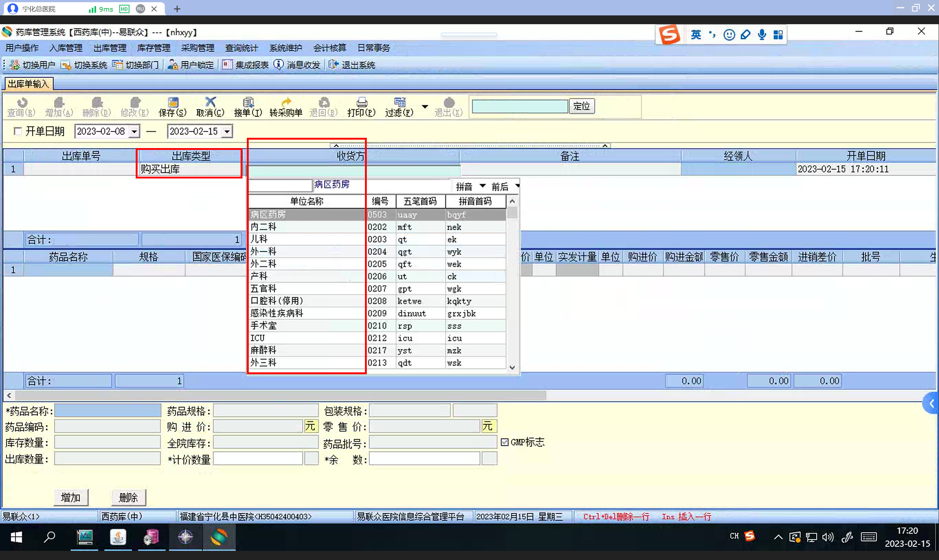Screen dimensions: 939x560
Task: Open the end date 2023-02-15 dropdown
Action: tap(227, 132)
